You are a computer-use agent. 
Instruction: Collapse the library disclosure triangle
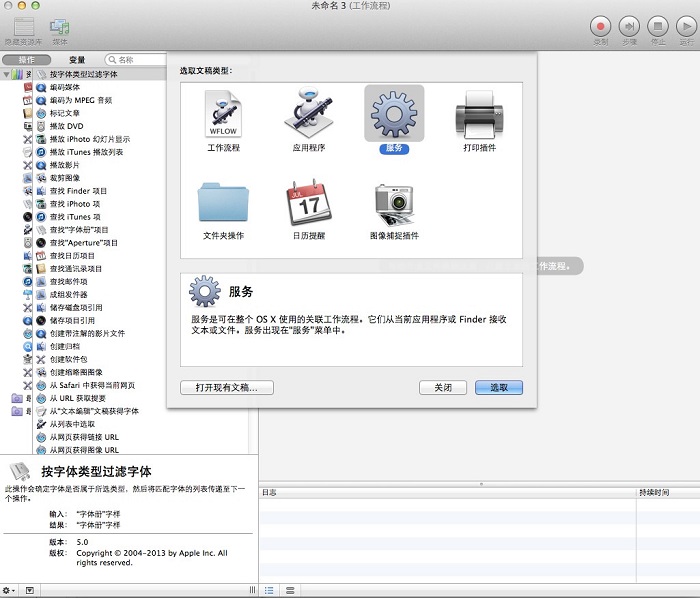6,75
